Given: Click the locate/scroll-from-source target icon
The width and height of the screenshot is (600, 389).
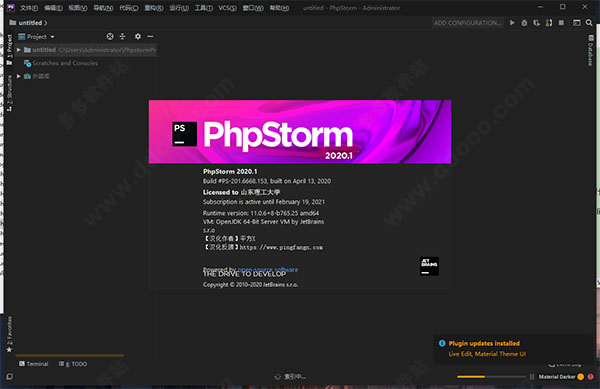Looking at the screenshot, I should pyautogui.click(x=110, y=36).
